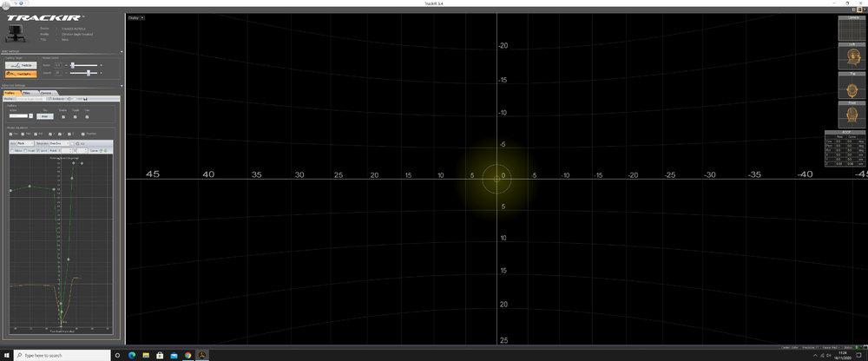
Task: Toggle the Limit curve checkbox
Action: click(37, 151)
